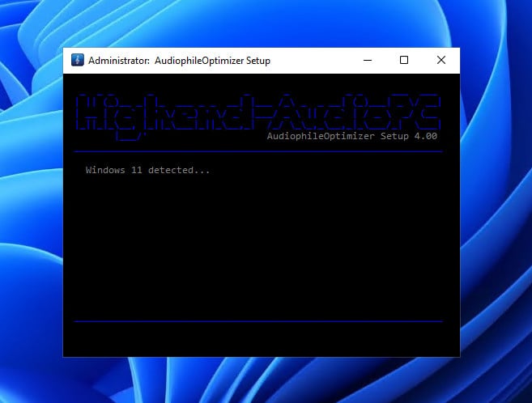Screen dimensions: 532x403
Task: Close the AudiophileOptimizer Setup window
Action: [x=441, y=61]
